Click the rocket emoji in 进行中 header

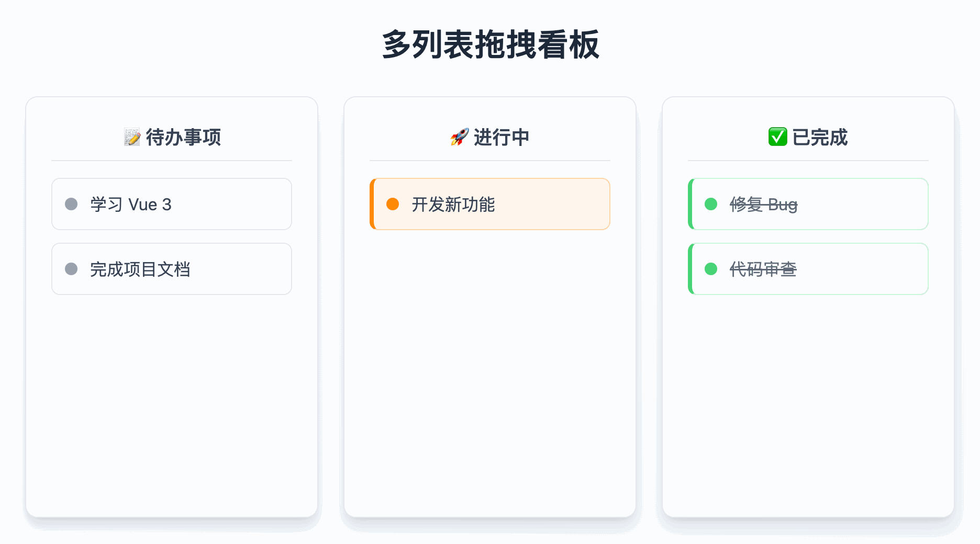[x=460, y=137]
